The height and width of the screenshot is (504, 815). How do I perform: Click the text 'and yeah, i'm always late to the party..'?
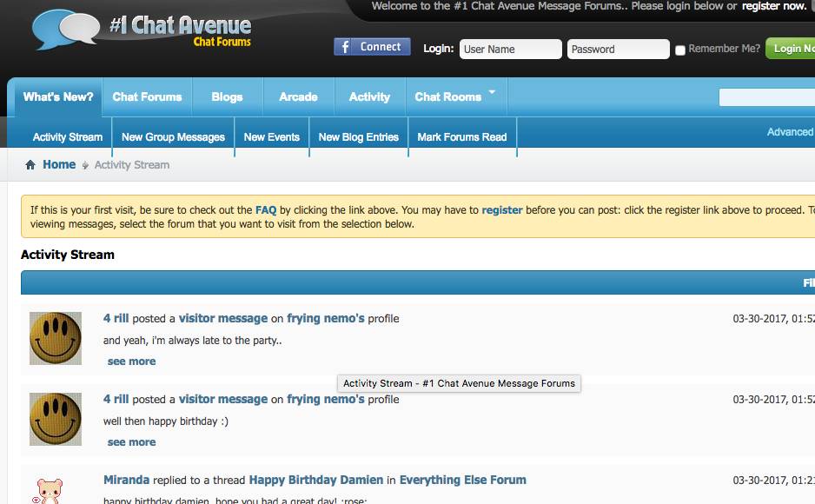point(192,341)
